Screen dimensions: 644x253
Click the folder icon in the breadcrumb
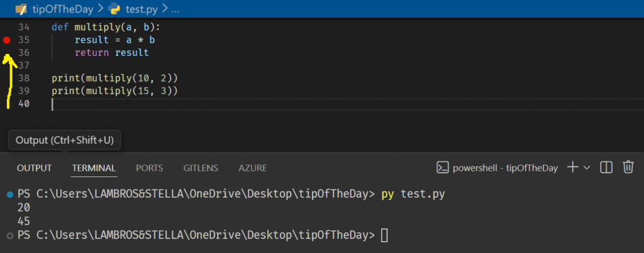pyautogui.click(x=21, y=10)
